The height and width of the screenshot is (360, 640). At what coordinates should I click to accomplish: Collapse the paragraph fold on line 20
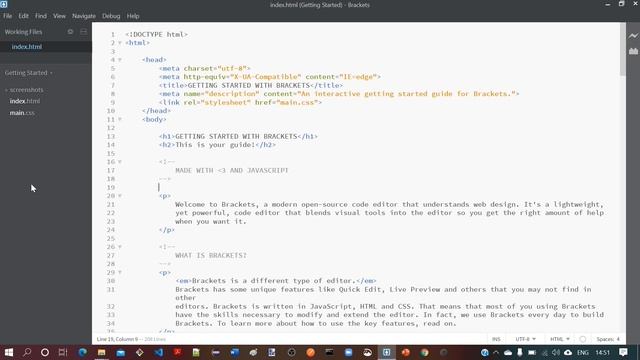120,196
